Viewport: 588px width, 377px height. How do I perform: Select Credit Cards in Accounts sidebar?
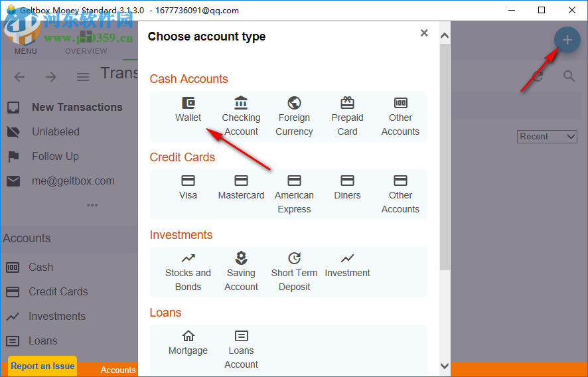(x=58, y=292)
